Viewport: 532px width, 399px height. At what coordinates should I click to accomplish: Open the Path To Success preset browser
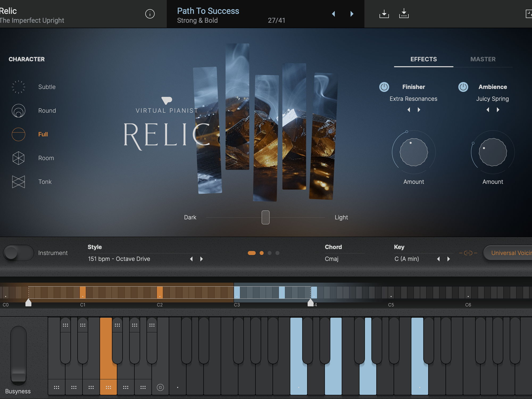coord(208,11)
